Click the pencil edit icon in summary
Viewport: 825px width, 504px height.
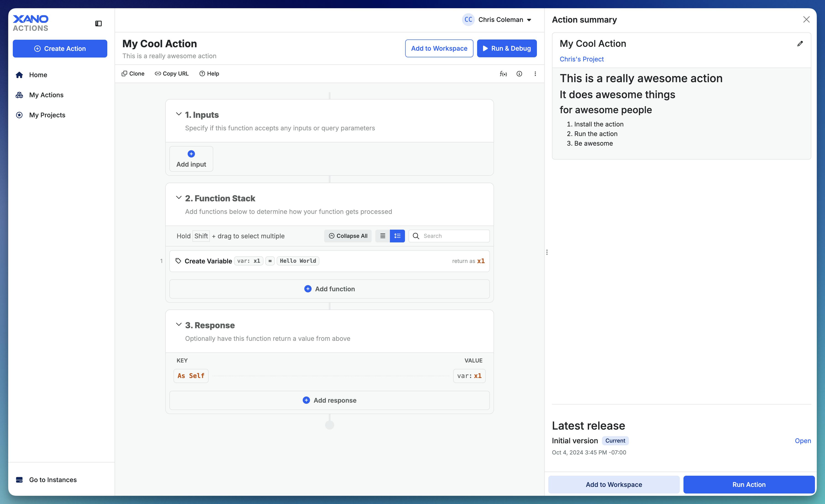click(800, 44)
